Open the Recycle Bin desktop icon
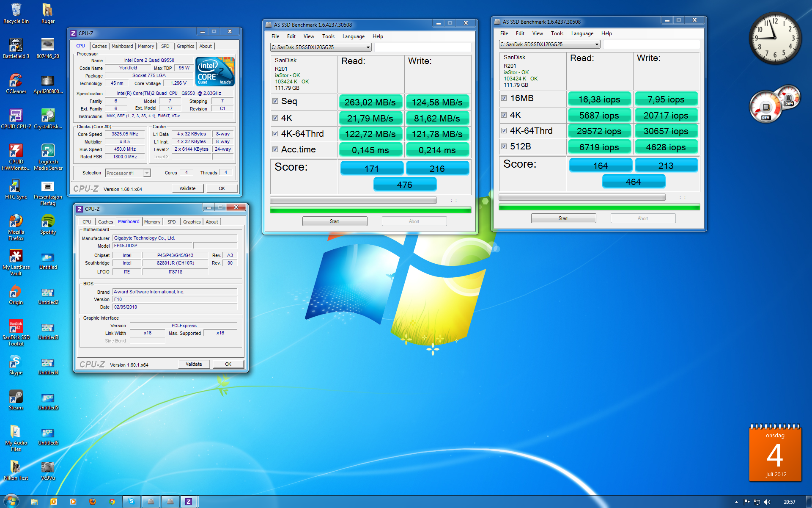 pyautogui.click(x=16, y=13)
